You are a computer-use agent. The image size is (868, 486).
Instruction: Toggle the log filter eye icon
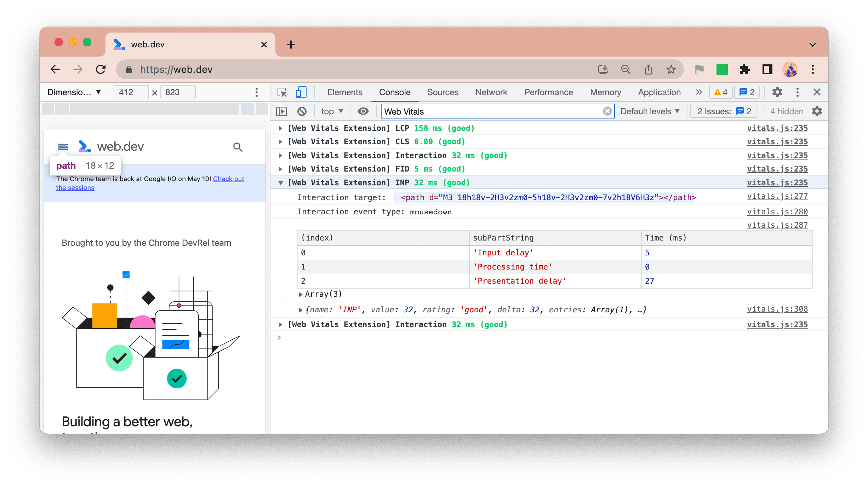coord(362,111)
